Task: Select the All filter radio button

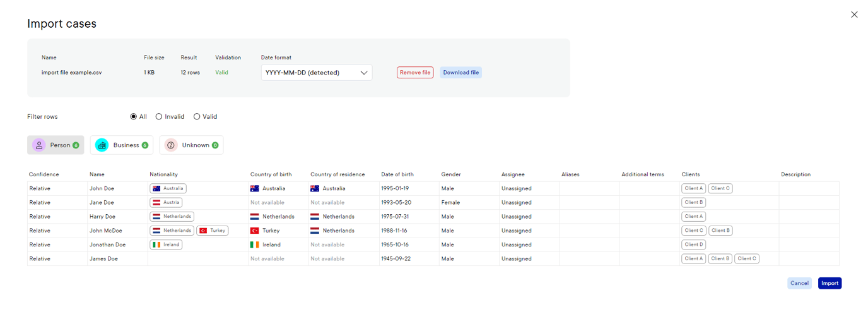Action: tap(134, 117)
